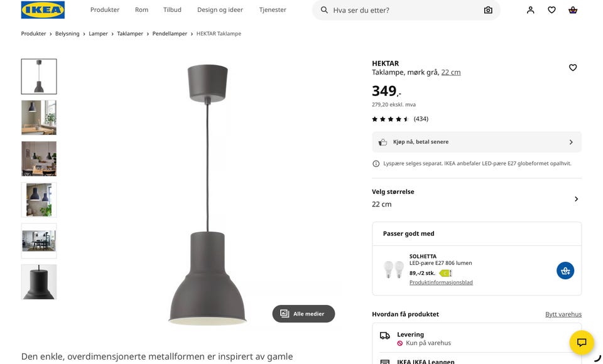Click Alle medier button
This screenshot has height=364, width=603.
303,314
